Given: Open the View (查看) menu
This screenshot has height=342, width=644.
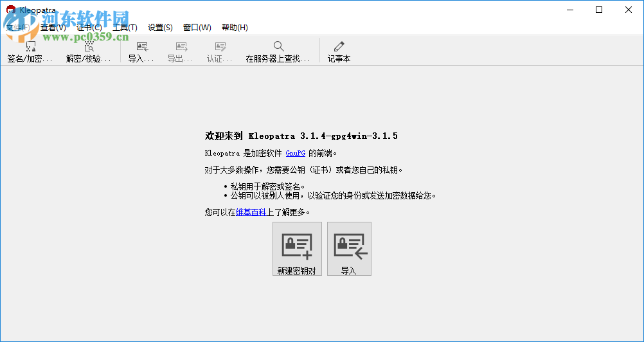Looking at the screenshot, I should [x=53, y=28].
